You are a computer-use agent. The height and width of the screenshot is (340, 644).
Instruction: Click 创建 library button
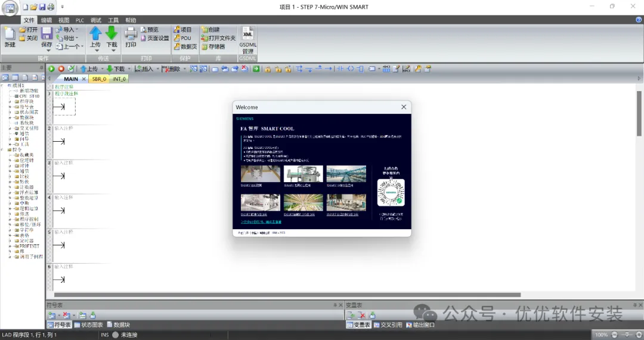click(210, 30)
